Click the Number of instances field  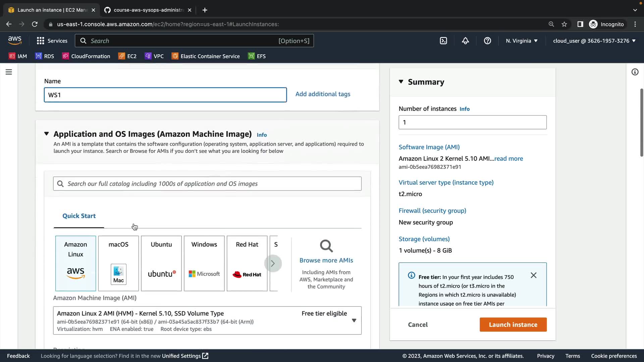[x=472, y=122]
